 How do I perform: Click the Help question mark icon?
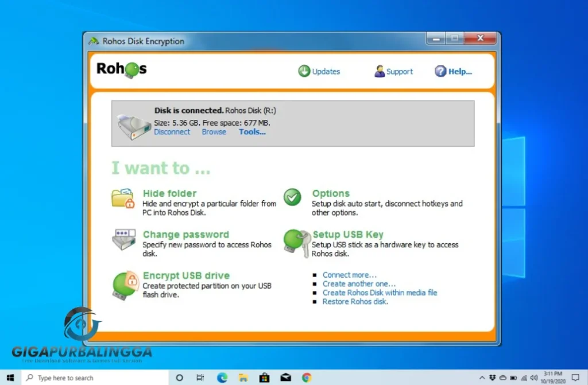(440, 71)
